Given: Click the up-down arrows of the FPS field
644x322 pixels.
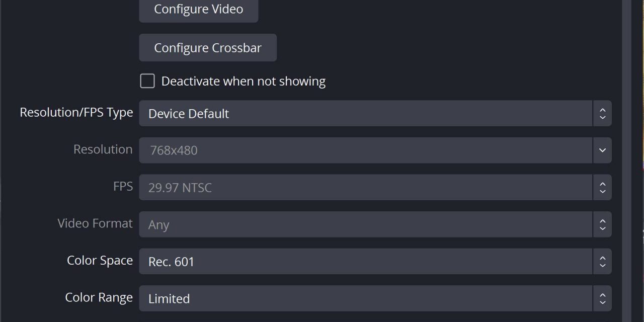Looking at the screenshot, I should 602,188.
